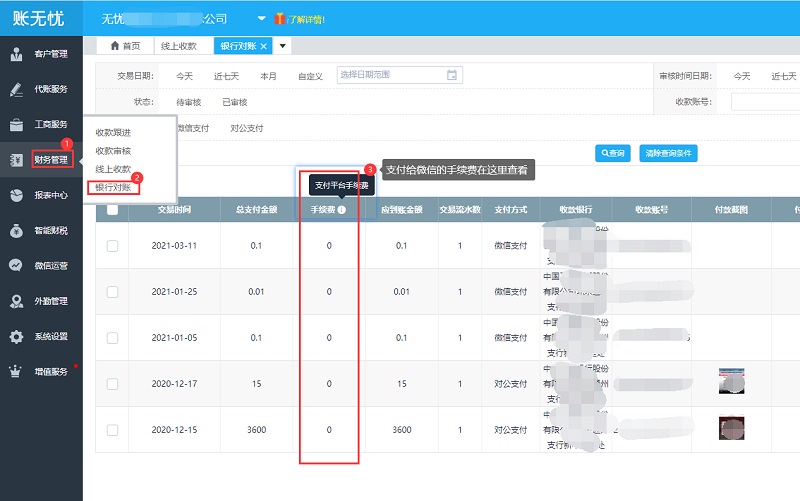The width and height of the screenshot is (800, 501).
Task: Select the checkbox for 2020-12-15 row
Action: (x=112, y=429)
